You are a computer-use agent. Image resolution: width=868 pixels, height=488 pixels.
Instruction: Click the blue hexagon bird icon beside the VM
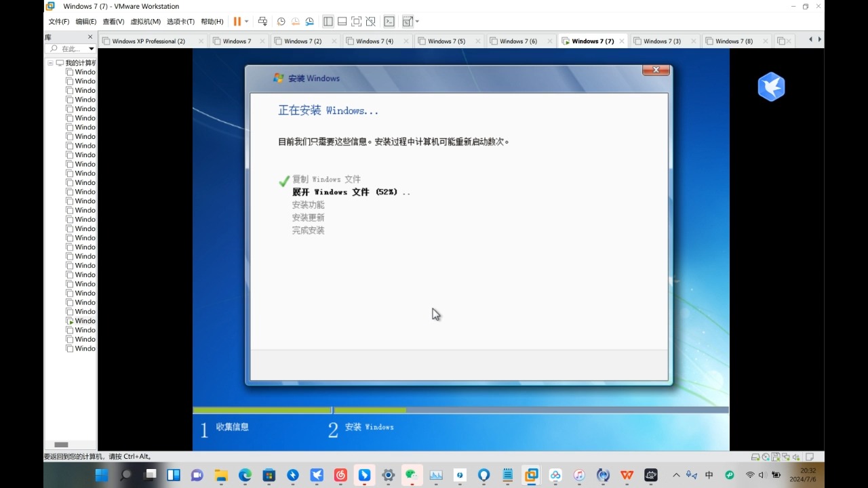pyautogui.click(x=771, y=87)
